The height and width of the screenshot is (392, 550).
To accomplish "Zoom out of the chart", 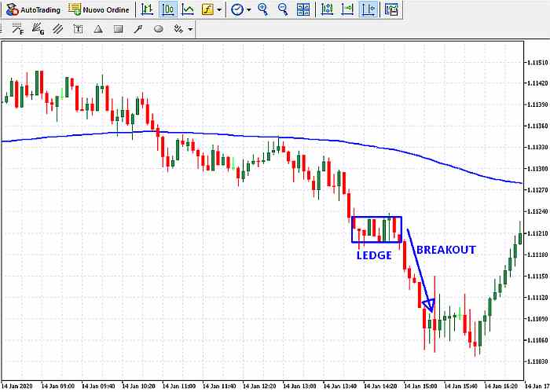I will click(283, 9).
